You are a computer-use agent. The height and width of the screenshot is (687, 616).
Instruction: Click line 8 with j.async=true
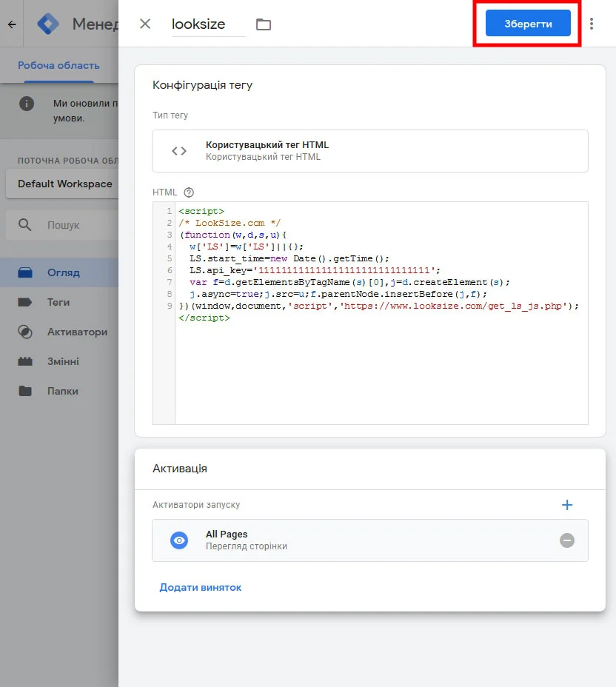click(338, 294)
